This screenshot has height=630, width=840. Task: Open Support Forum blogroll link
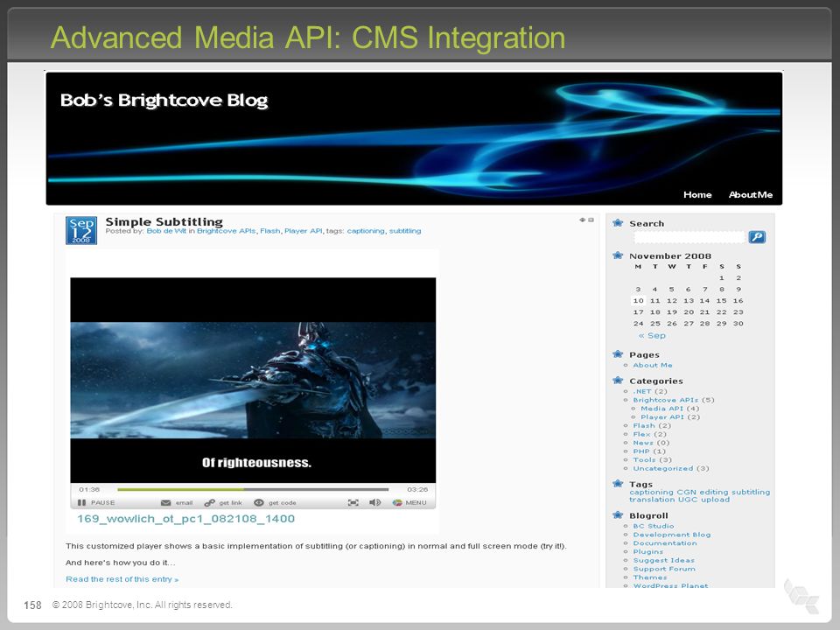664,569
